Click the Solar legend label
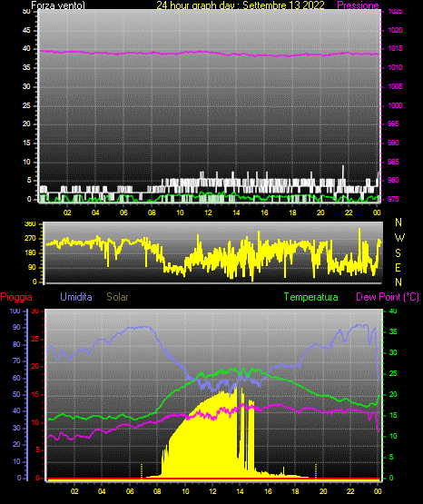Screen dimensions: 423x504 [117, 297]
